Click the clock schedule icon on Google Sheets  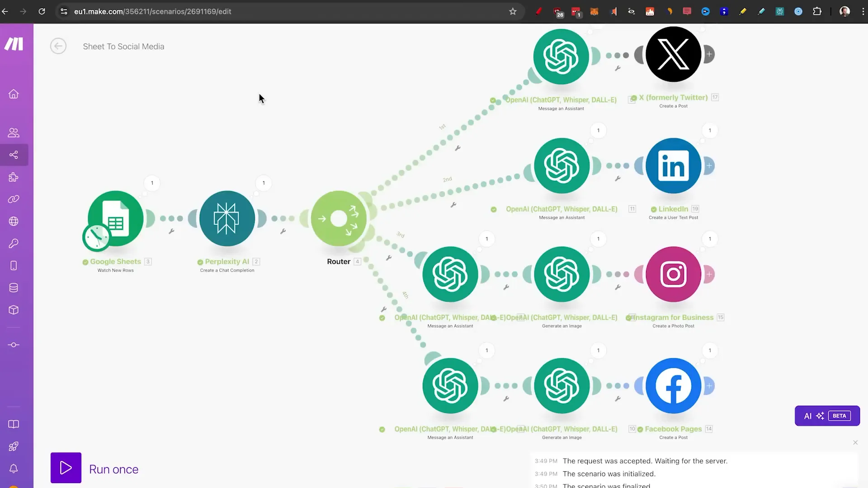[x=96, y=237]
